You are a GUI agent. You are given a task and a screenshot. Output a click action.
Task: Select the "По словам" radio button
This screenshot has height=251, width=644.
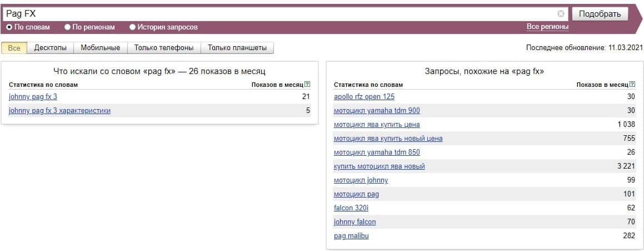pos(9,27)
